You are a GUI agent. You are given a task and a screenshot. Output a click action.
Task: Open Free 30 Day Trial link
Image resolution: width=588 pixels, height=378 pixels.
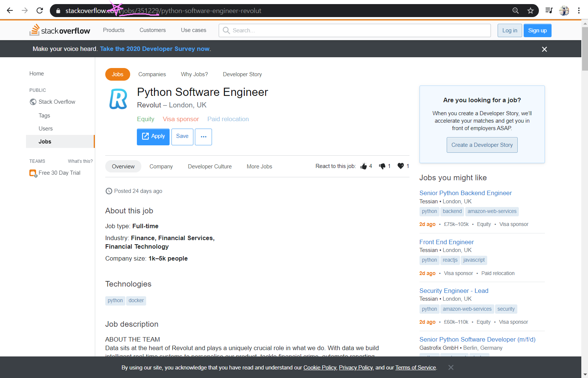click(60, 173)
